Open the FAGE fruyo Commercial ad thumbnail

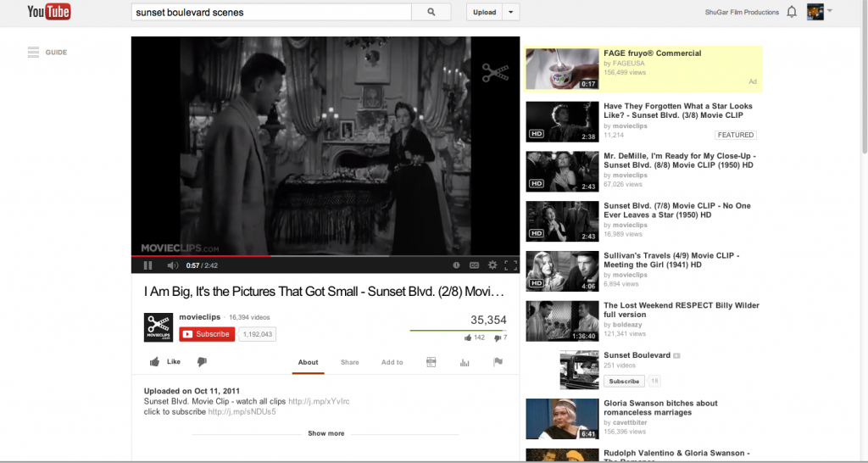click(562, 69)
